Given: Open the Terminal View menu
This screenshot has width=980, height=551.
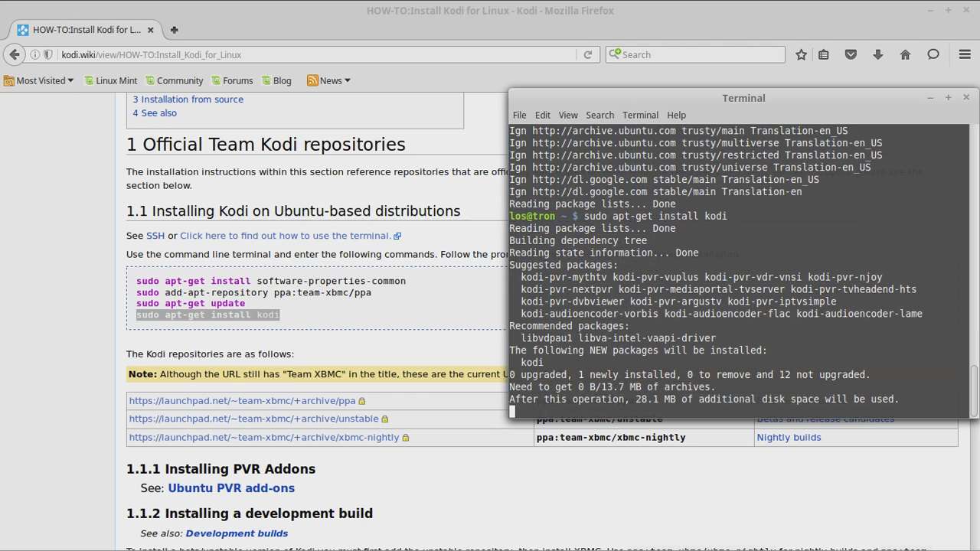Looking at the screenshot, I should point(568,115).
